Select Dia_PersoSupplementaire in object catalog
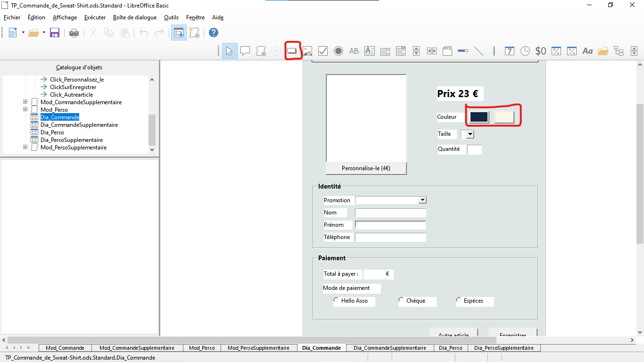Image resolution: width=644 pixels, height=362 pixels. pos(72,140)
